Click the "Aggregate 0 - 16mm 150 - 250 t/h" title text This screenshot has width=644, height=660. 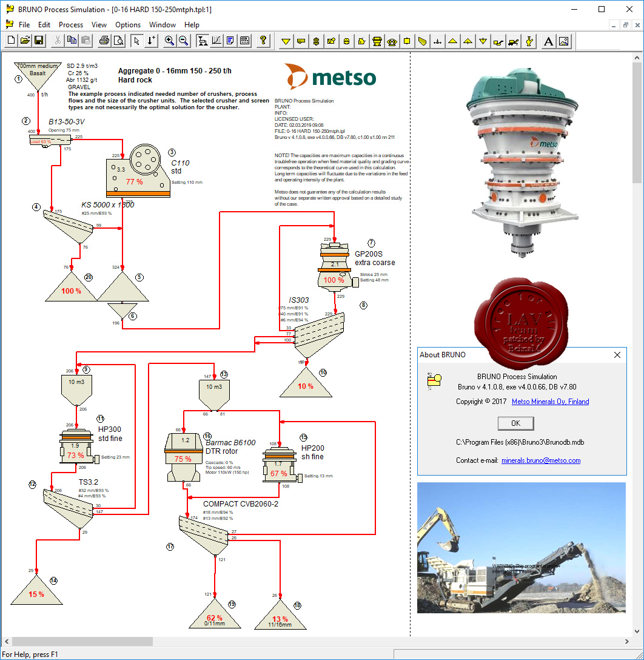click(175, 71)
